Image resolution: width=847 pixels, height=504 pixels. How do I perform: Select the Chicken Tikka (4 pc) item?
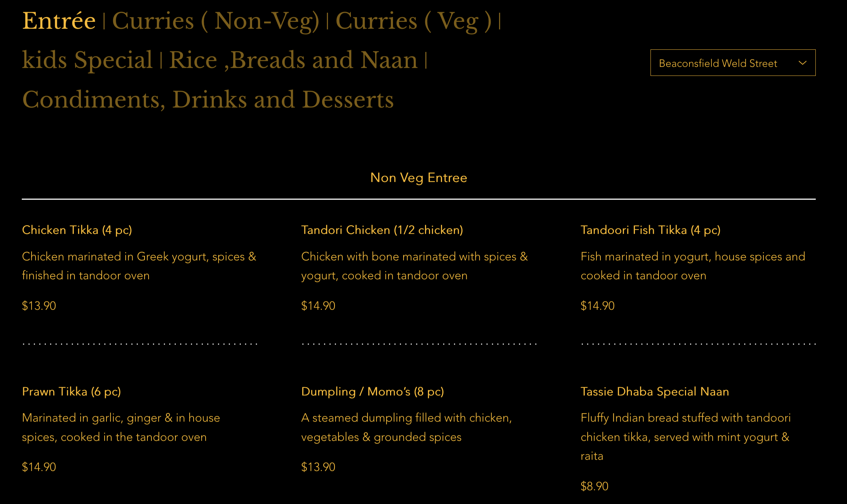pos(77,230)
